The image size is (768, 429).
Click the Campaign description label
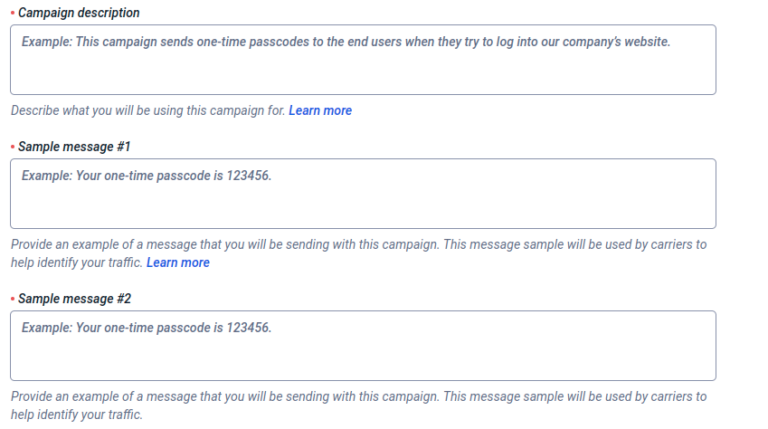79,13
